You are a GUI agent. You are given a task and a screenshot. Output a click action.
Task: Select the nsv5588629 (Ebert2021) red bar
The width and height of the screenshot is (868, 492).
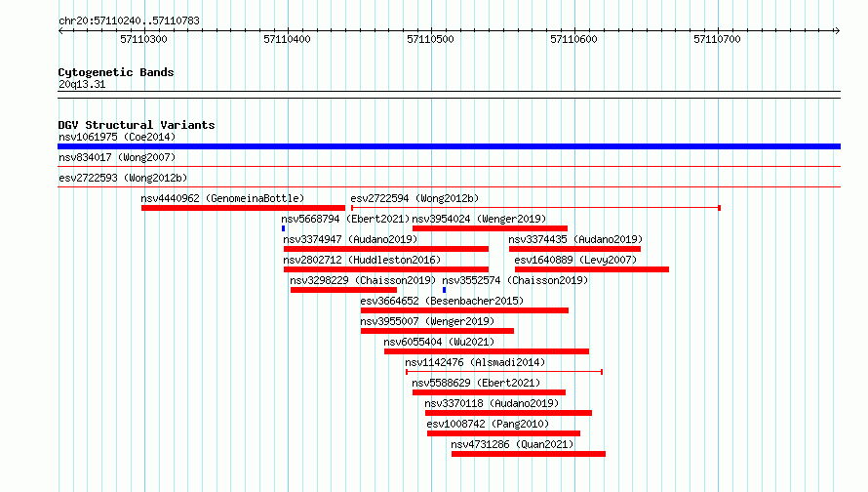pos(489,392)
